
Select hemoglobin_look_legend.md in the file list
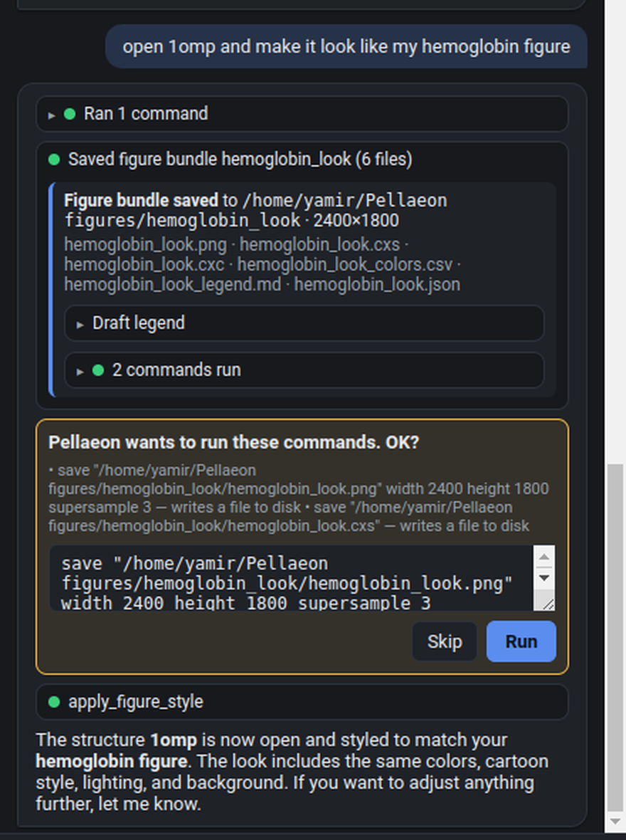(172, 285)
